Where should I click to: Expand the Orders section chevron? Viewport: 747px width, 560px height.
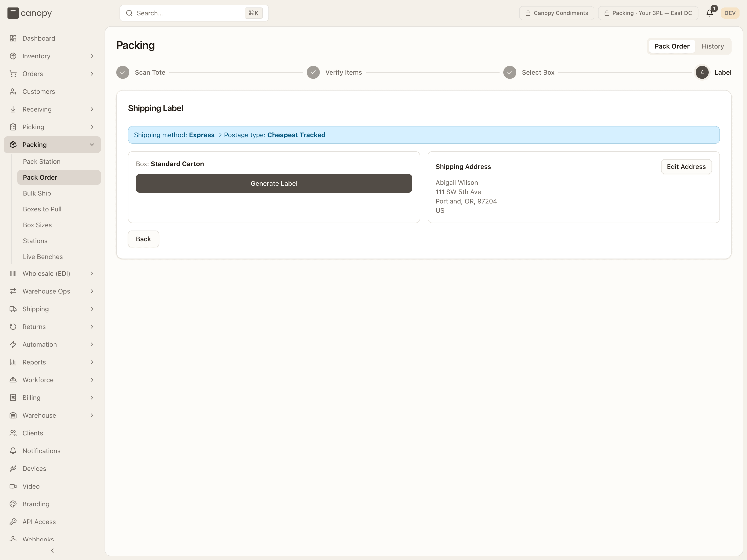[x=92, y=74]
